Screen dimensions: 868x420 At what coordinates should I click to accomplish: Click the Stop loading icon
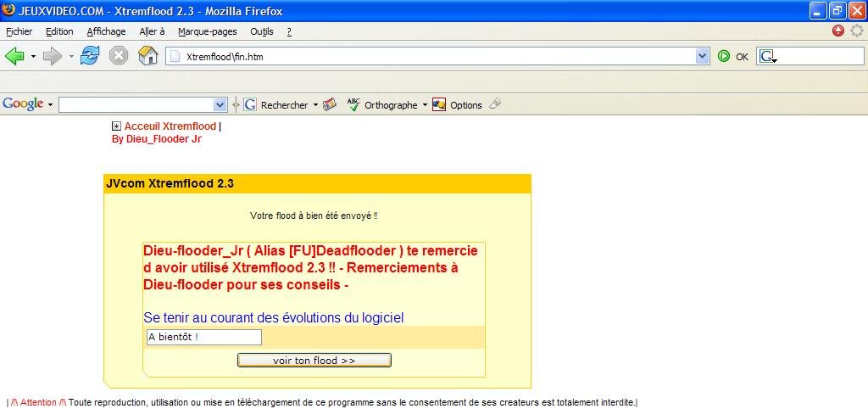tap(119, 56)
